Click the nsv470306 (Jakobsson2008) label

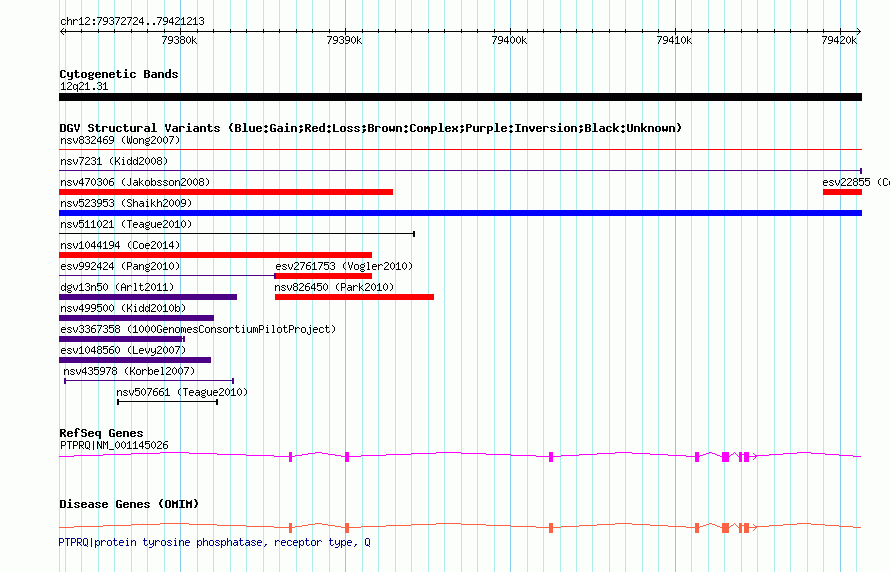135,182
